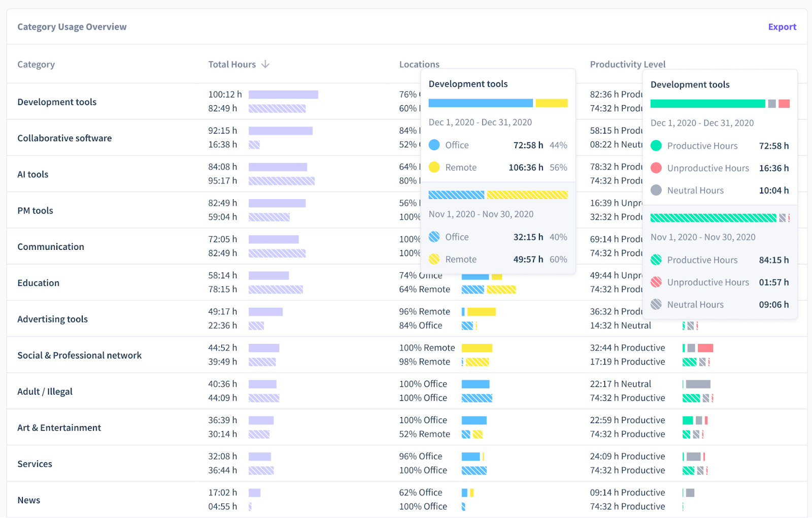
Task: Click the yellow Remote legend dot for December
Action: [434, 167]
